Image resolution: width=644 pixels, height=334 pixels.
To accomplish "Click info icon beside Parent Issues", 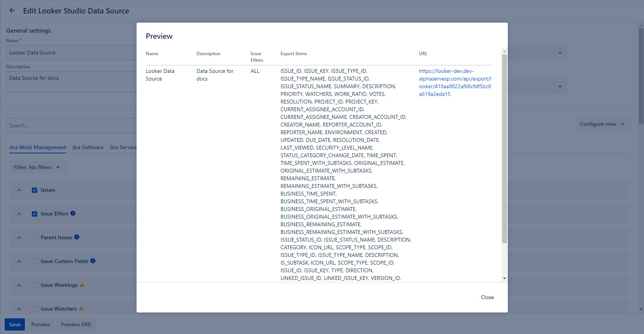I will tap(77, 237).
